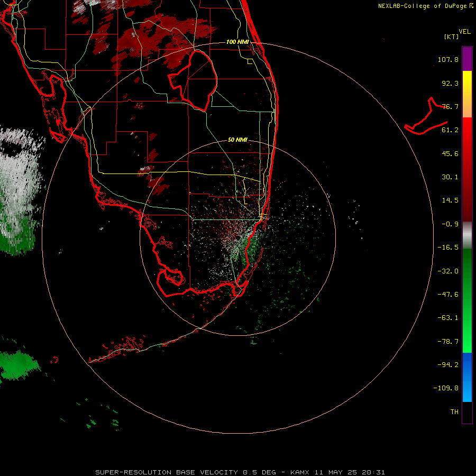Click the purple segment of the color bar

[467, 59]
